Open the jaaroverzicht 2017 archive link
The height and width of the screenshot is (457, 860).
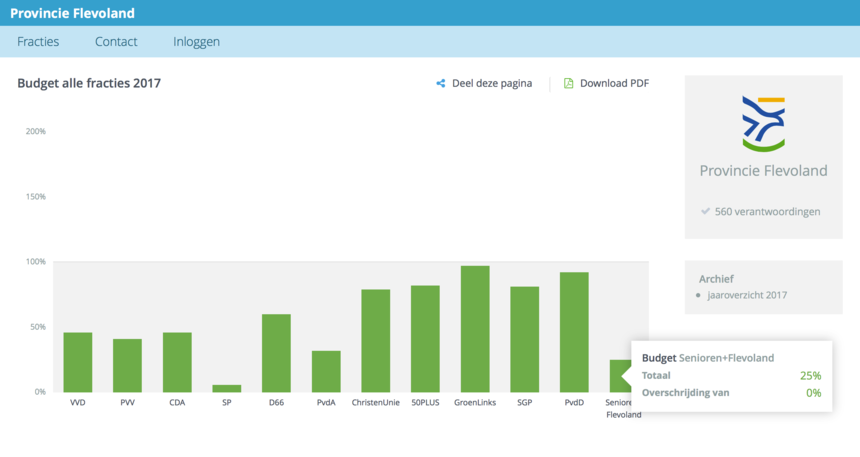(747, 295)
